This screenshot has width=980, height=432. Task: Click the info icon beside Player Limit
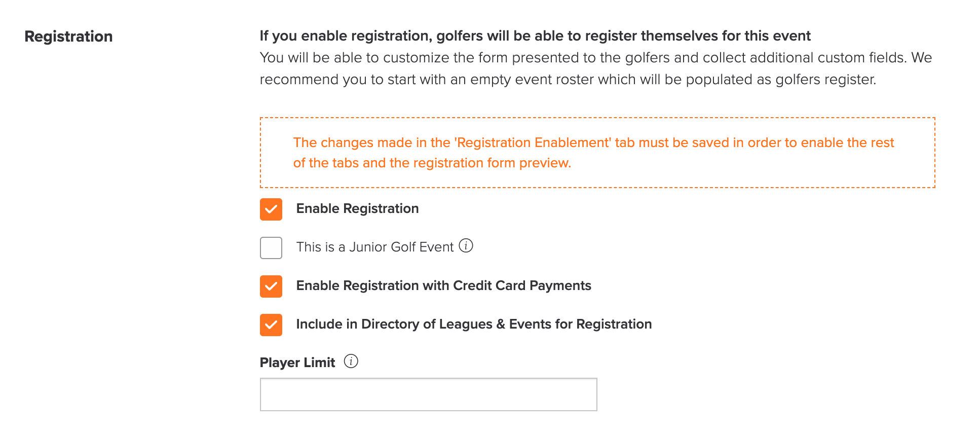coord(351,362)
